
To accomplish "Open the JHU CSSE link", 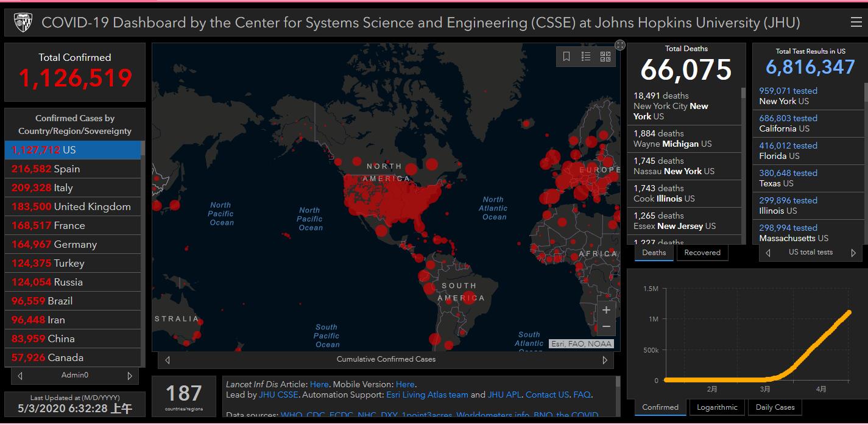I will [x=279, y=395].
